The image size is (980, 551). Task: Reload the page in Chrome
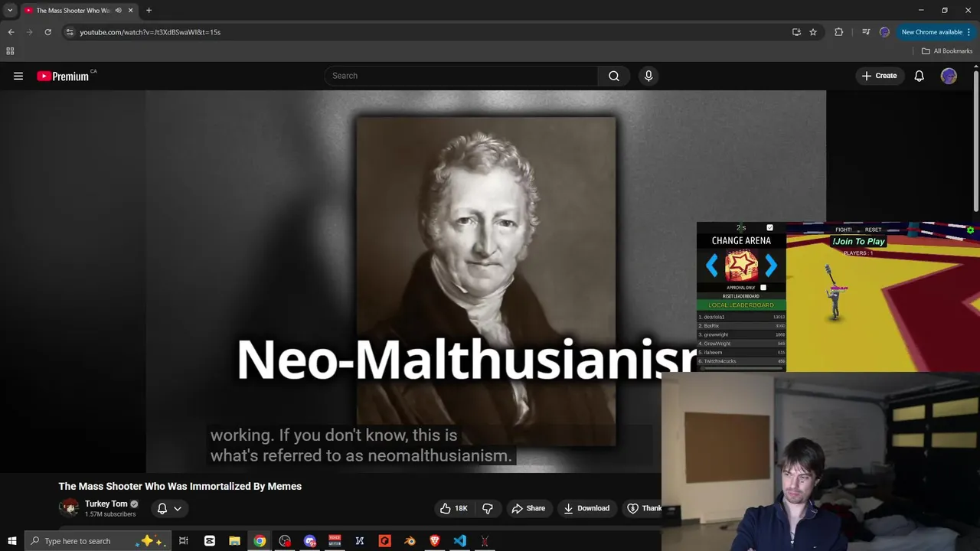tap(47, 32)
